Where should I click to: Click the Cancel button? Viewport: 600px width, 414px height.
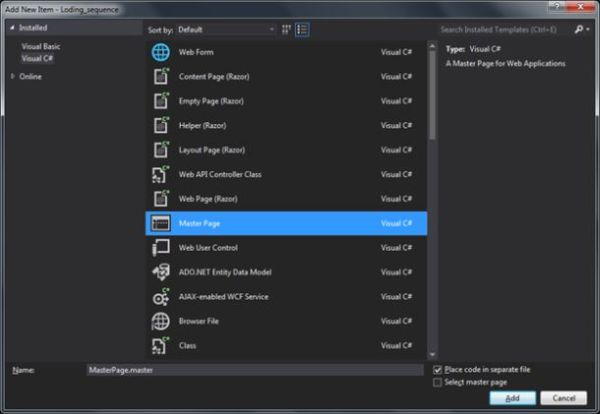point(564,398)
